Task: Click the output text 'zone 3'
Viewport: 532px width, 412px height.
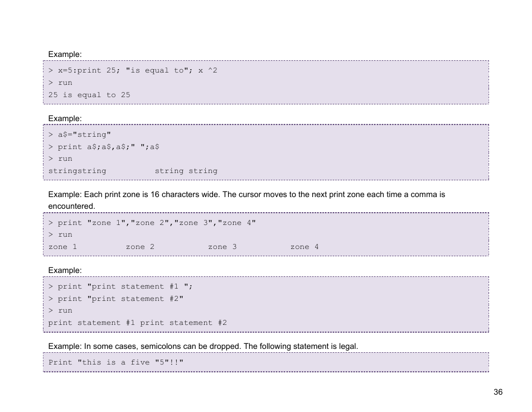Action: (223, 247)
